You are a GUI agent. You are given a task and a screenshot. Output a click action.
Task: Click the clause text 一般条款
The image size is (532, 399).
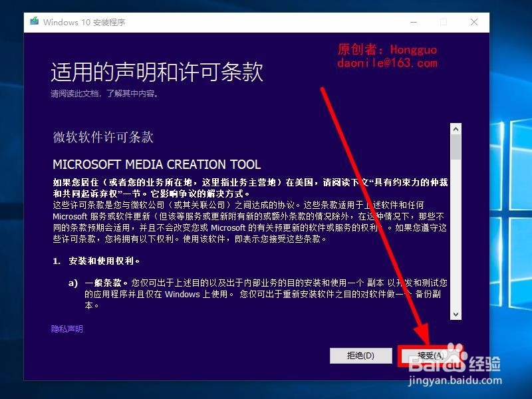point(106,283)
